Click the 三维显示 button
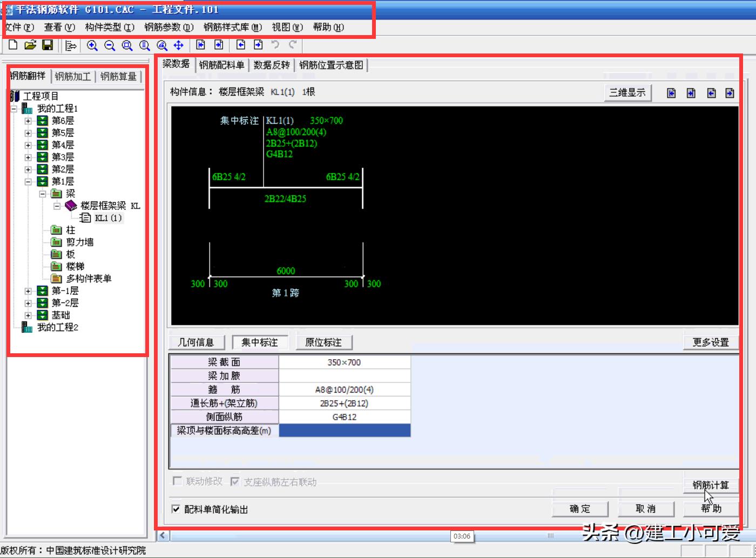Screen dimensions: 756x558 point(627,92)
